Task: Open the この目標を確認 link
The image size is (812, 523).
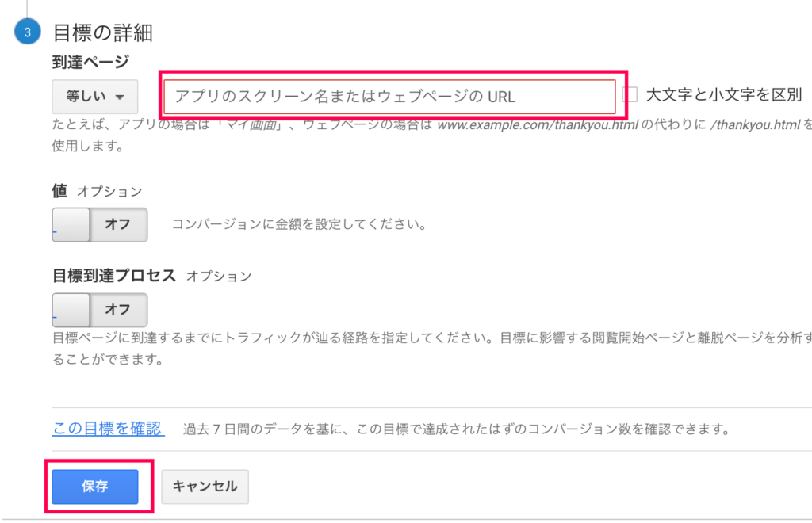Action: click(108, 429)
